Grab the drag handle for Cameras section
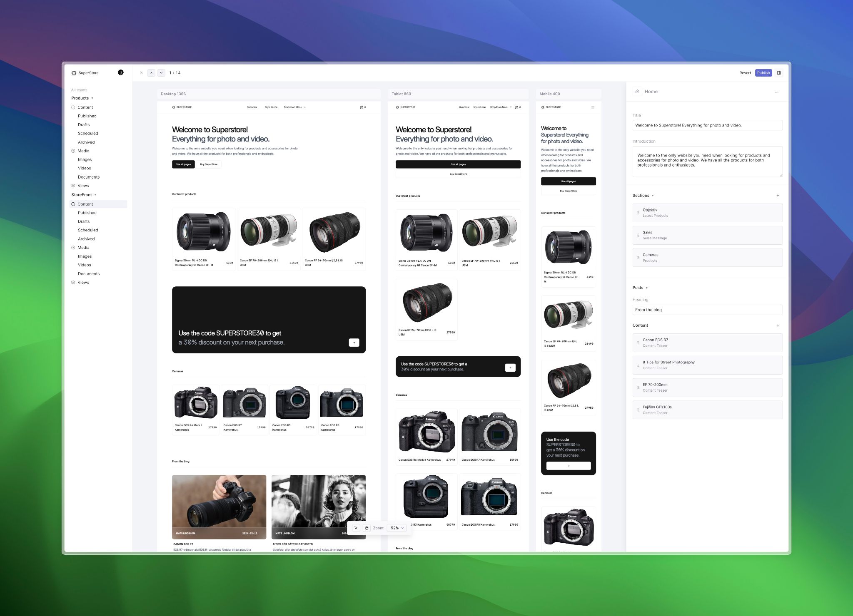Image resolution: width=853 pixels, height=616 pixels. 638,258
